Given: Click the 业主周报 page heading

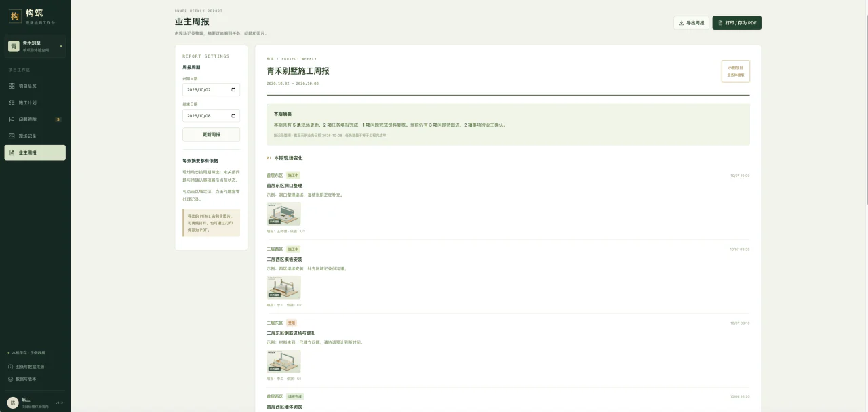Looking at the screenshot, I should (192, 22).
